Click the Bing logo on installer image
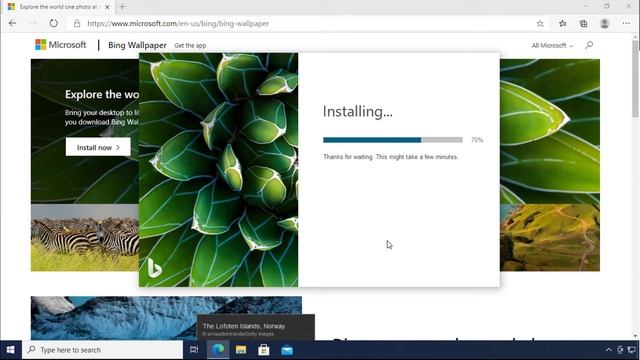Screen dimensions: 640x360 click(x=154, y=268)
